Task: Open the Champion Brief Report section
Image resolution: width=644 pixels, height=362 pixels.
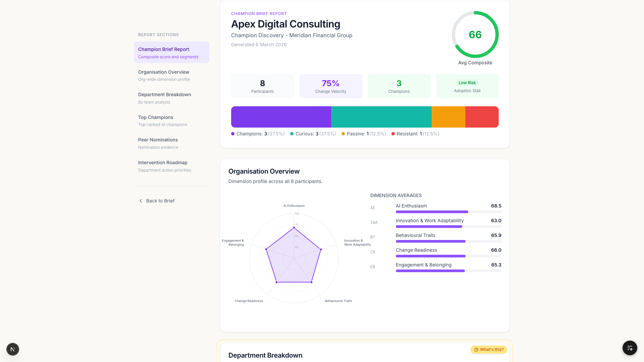Action: (x=171, y=52)
